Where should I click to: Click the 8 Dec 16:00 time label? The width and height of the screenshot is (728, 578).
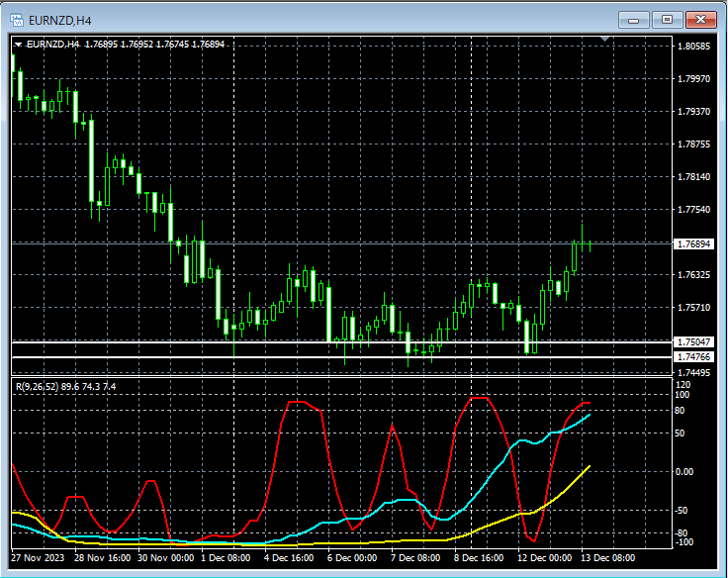coord(478,558)
